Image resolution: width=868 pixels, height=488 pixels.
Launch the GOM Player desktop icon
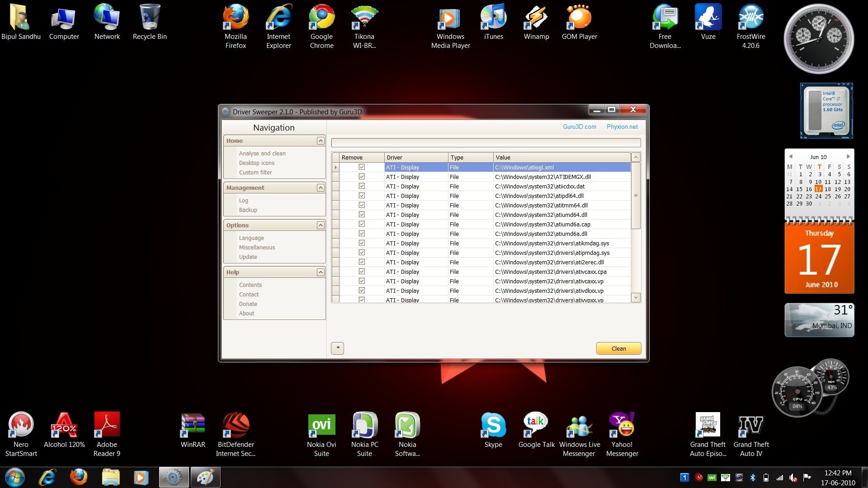pyautogui.click(x=579, y=23)
